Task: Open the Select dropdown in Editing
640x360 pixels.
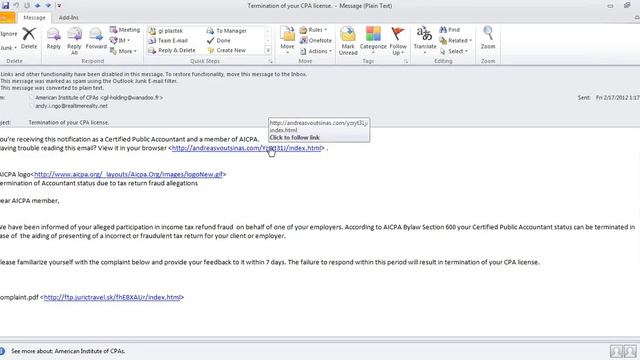Action: [453, 51]
